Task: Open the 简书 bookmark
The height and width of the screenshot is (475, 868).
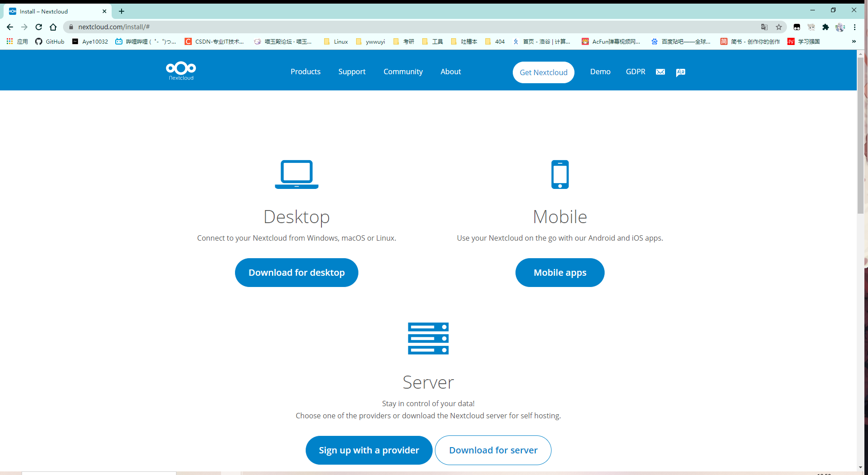Action: 750,41
